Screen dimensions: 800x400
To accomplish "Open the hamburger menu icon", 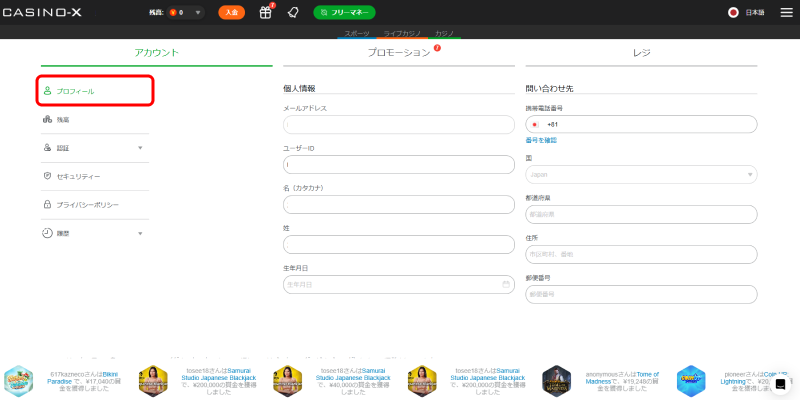I will pyautogui.click(x=786, y=12).
